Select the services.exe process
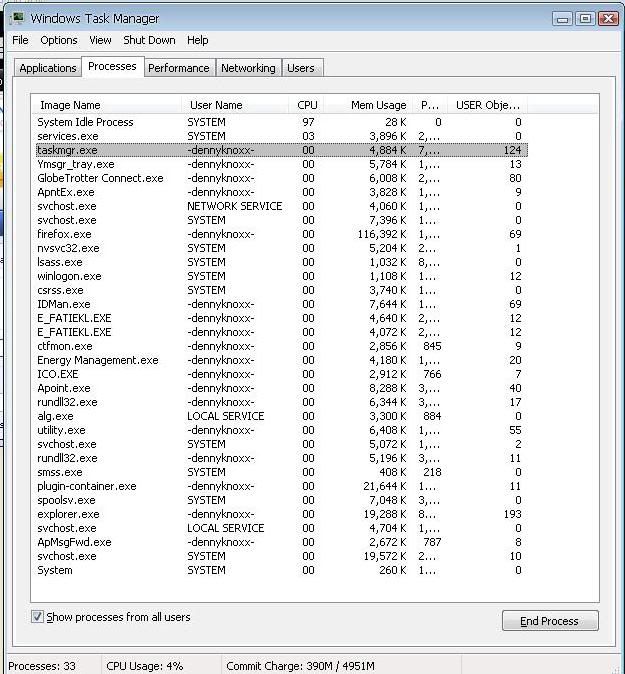Image resolution: width=625 pixels, height=674 pixels. coord(282,136)
